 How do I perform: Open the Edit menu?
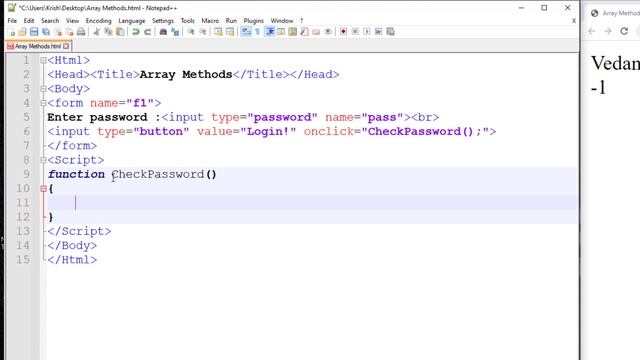coord(29,20)
